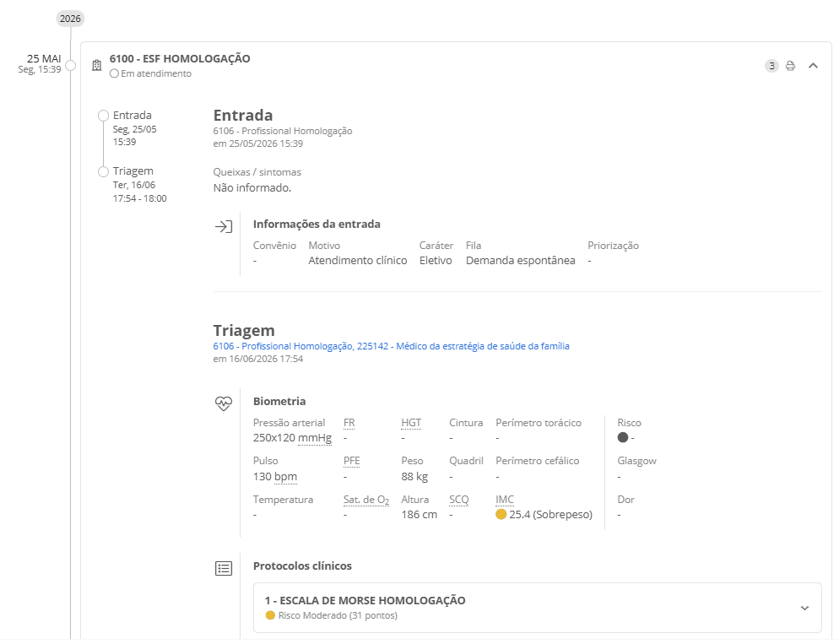Click the Triagem main section heading

pos(244,331)
